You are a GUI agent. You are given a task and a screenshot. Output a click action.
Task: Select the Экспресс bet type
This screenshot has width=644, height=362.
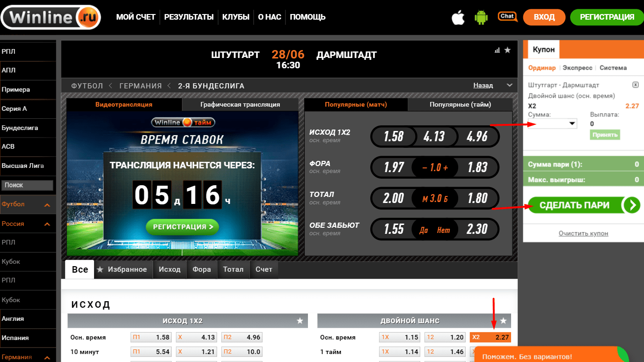(578, 68)
